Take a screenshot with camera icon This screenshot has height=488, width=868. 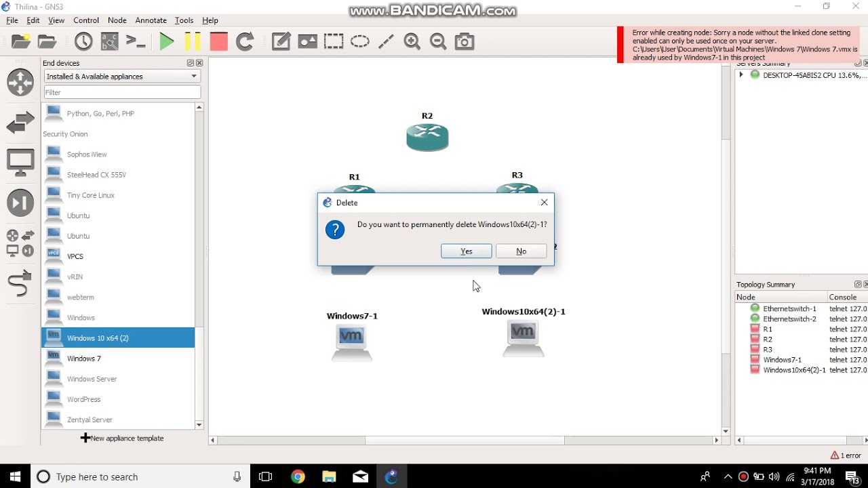[465, 42]
